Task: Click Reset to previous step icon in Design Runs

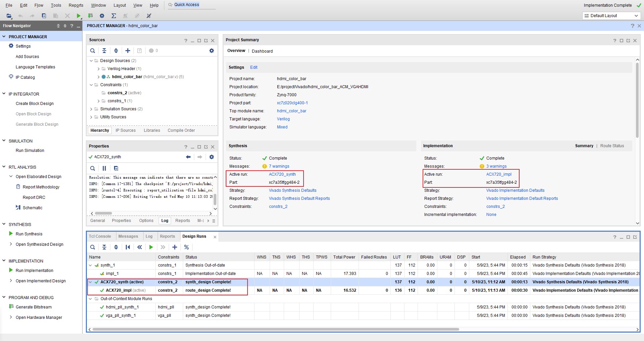Action: tap(140, 247)
